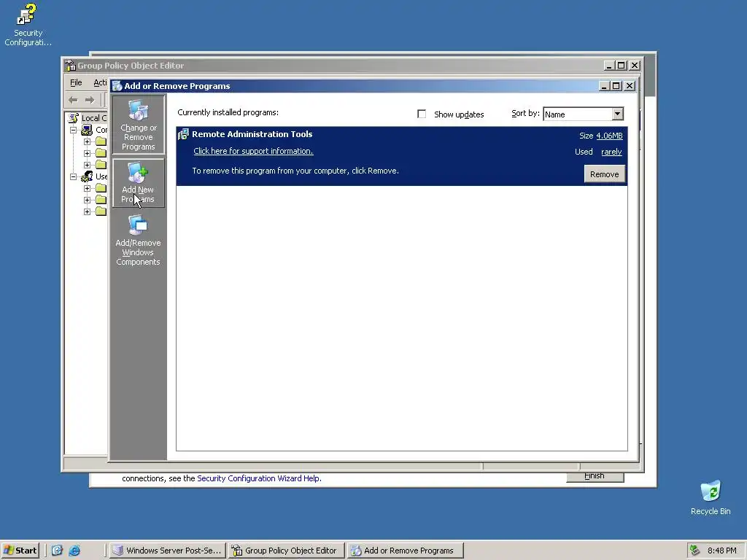The image size is (747, 560).
Task: Open the Recycle Bin desktop icon
Action: (711, 497)
